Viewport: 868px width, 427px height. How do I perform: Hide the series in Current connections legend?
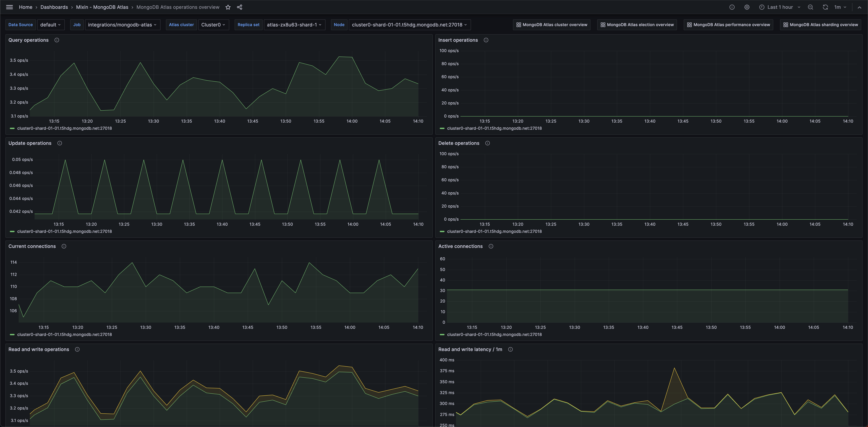pyautogui.click(x=64, y=334)
